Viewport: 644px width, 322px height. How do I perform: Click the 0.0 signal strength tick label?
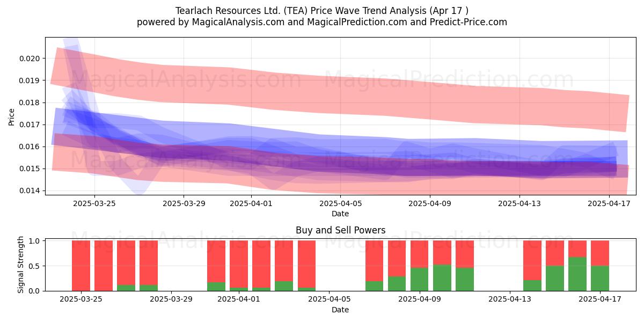[x=35, y=291]
